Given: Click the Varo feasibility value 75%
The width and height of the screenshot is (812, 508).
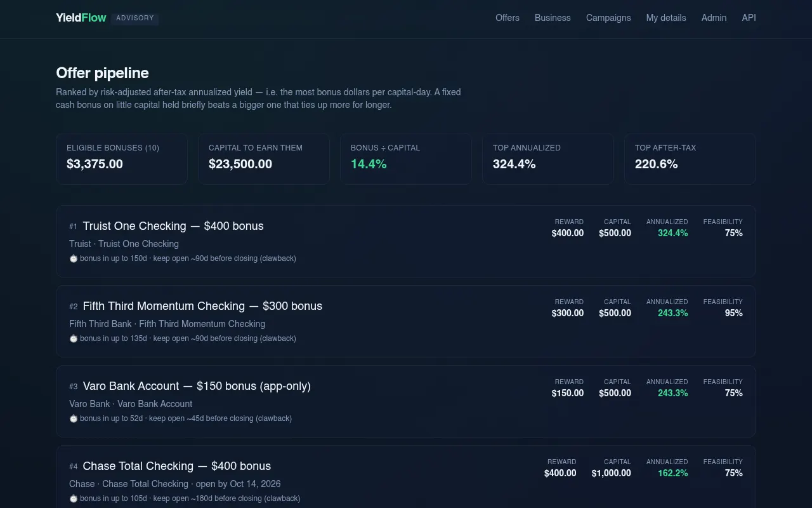Looking at the screenshot, I should click(x=734, y=393).
